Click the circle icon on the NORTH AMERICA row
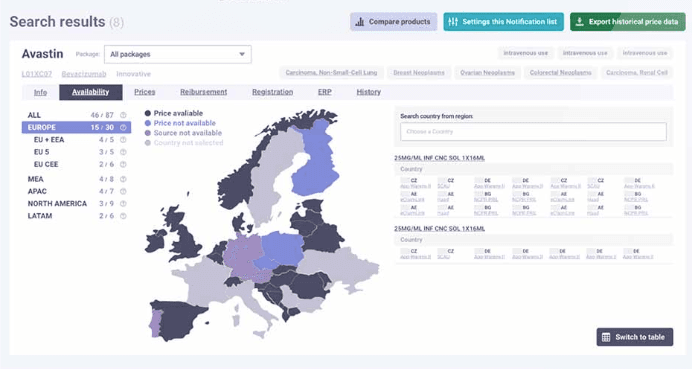Image resolution: width=692 pixels, height=369 pixels. coord(123,204)
